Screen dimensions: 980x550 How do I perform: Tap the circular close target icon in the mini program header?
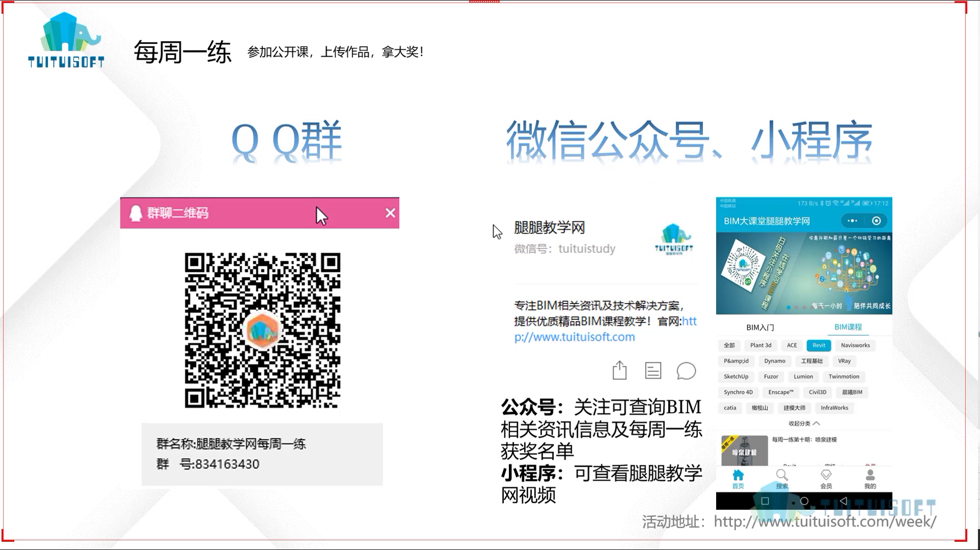pyautogui.click(x=876, y=221)
